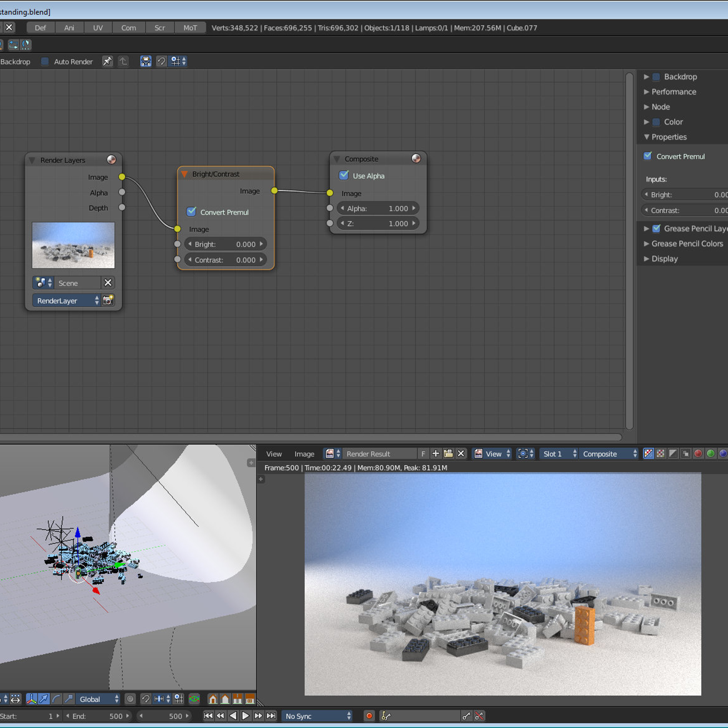
Task: Uncheck Convert Premul in Properties panel
Action: point(648,156)
